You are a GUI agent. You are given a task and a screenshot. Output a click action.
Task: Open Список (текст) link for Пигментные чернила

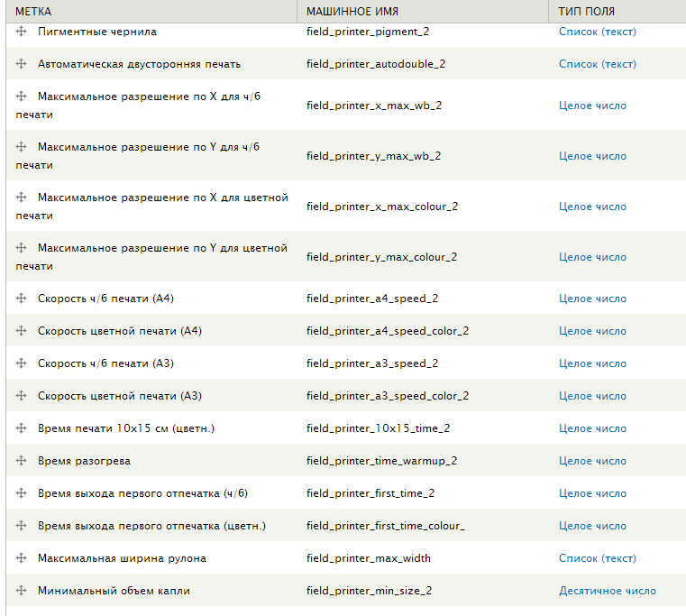(597, 32)
